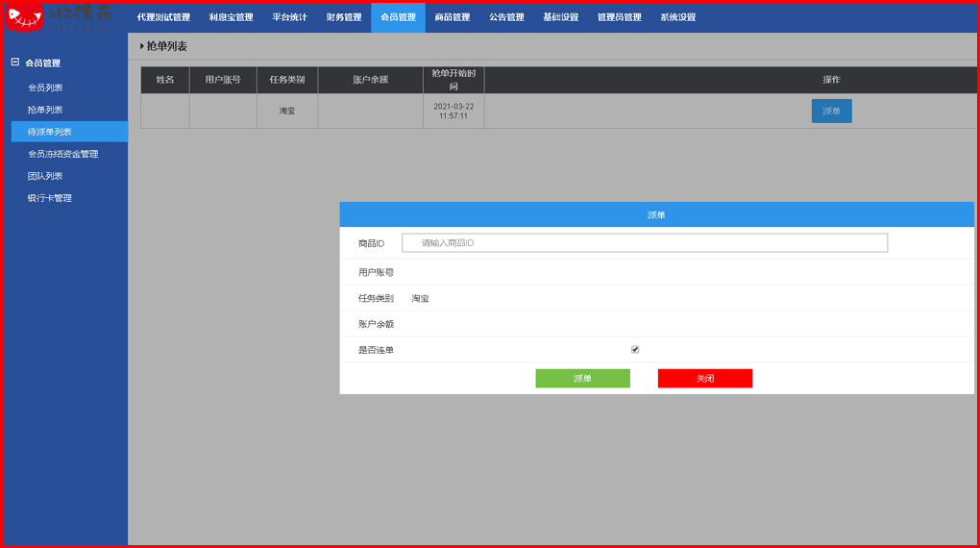Select 银行卡管理 in the sidebar

pyautogui.click(x=49, y=198)
